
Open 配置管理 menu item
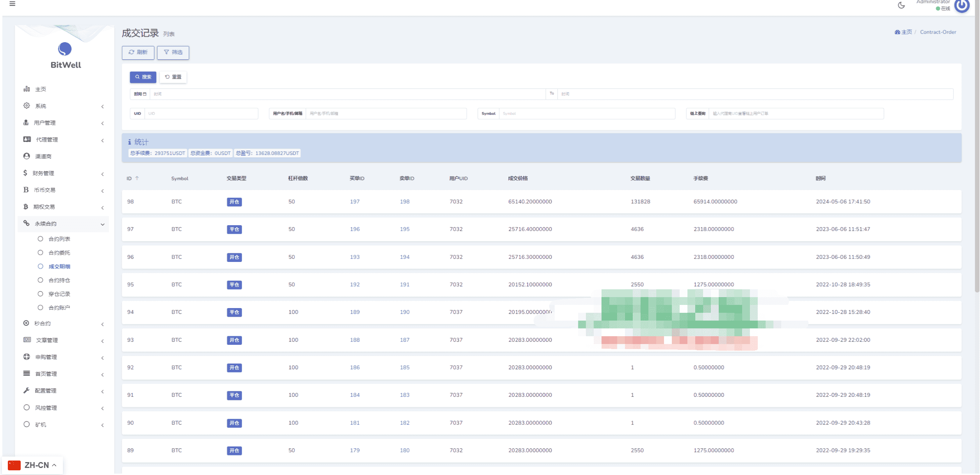coord(63,391)
